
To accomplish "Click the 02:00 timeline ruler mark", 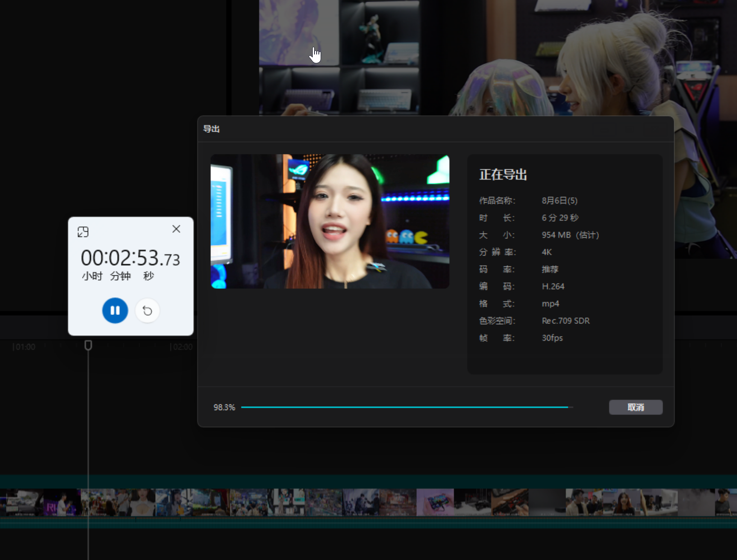I will (x=182, y=347).
